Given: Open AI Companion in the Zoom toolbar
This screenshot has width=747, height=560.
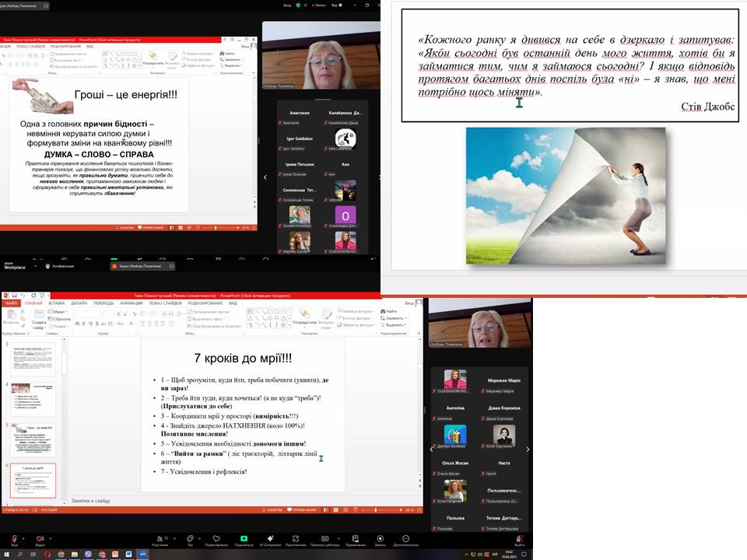Looking at the screenshot, I should [270, 539].
